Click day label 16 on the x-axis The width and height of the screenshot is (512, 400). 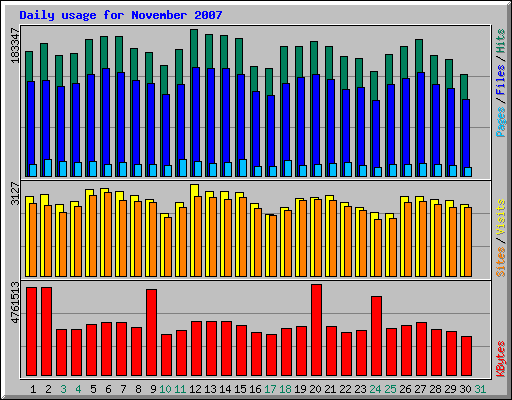point(255,389)
